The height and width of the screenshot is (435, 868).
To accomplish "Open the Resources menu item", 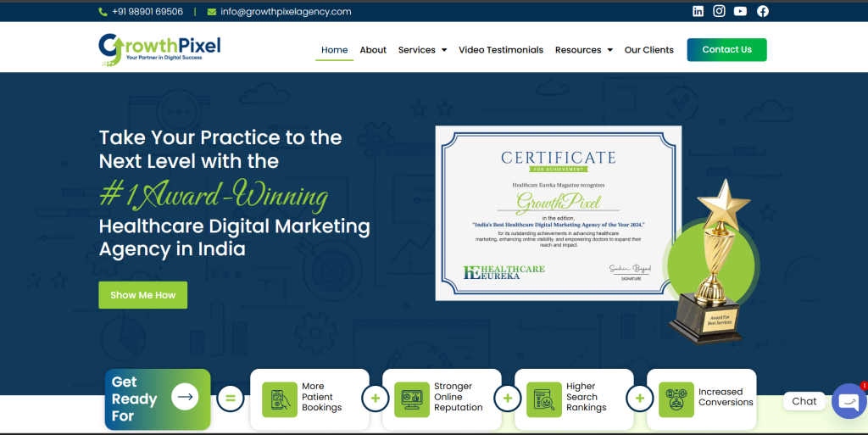I will (x=578, y=50).
